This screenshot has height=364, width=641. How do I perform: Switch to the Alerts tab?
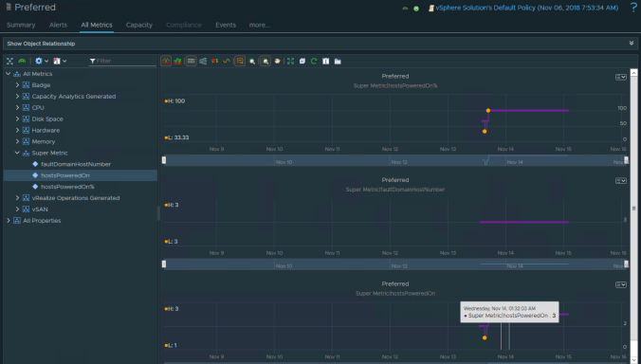(58, 25)
